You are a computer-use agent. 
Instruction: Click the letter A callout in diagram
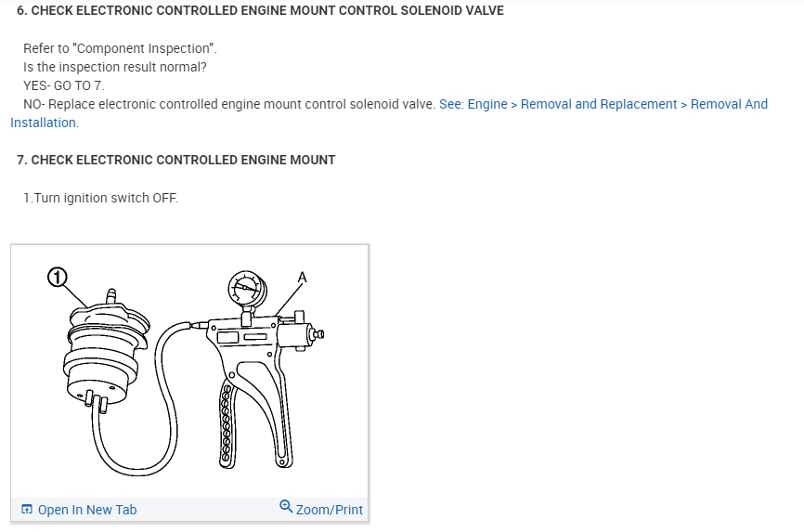302,277
